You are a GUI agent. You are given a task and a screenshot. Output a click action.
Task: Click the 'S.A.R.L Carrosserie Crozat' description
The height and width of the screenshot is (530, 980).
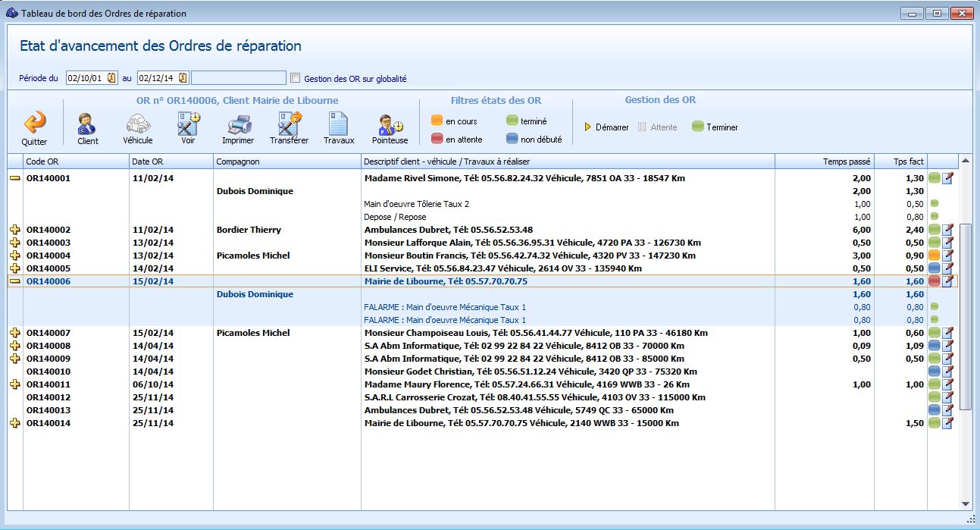[x=535, y=397]
